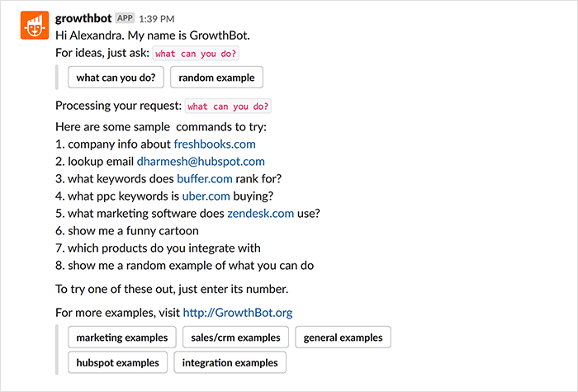Click the code snippet after "For ideas, just ask:"
This screenshot has width=578, height=392.
point(196,54)
